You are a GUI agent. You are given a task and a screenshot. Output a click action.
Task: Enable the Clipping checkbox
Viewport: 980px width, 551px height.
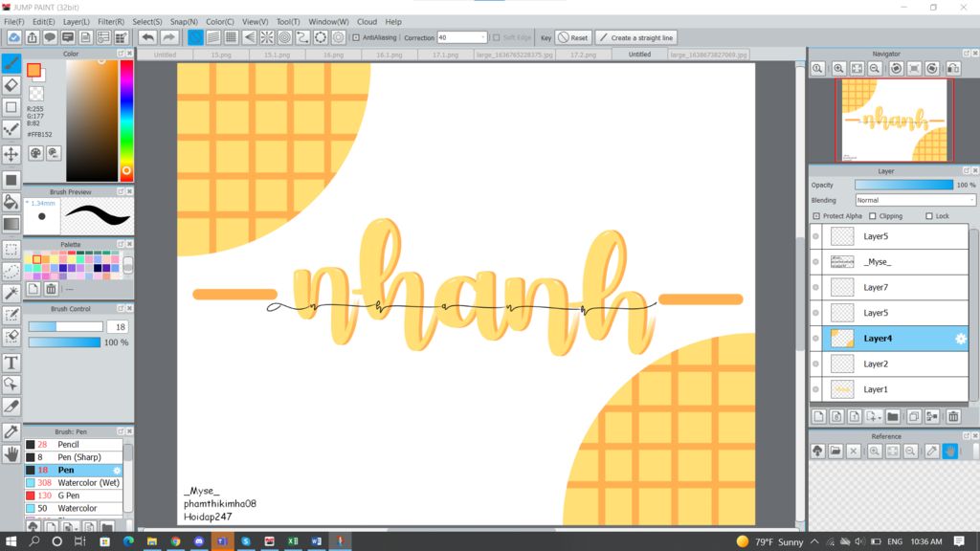point(873,216)
